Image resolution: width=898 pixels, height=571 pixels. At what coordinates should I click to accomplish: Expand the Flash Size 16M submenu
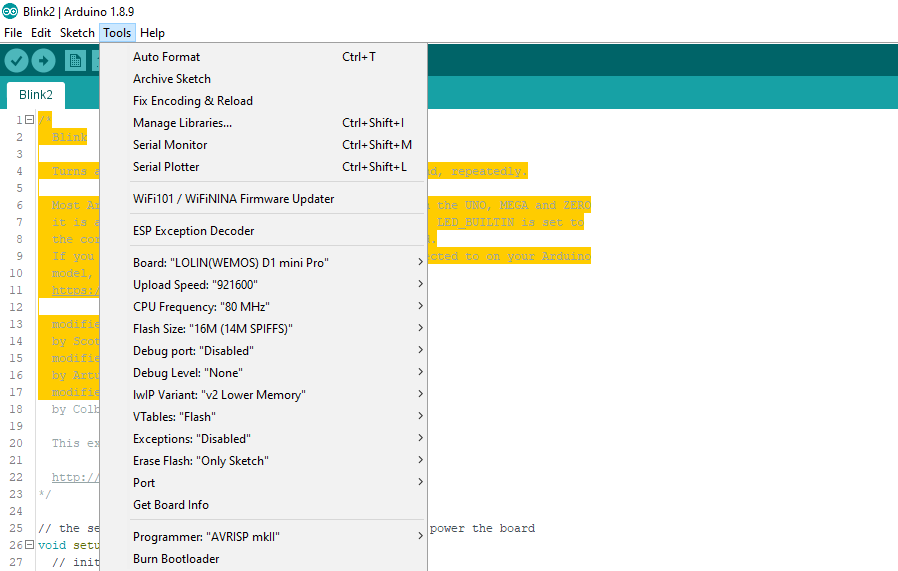point(263,329)
